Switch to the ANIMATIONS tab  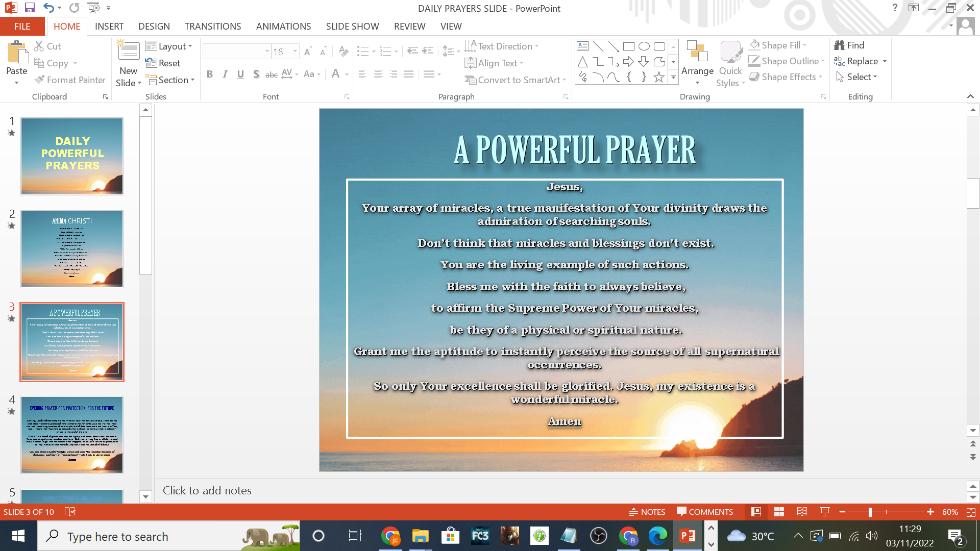[283, 26]
